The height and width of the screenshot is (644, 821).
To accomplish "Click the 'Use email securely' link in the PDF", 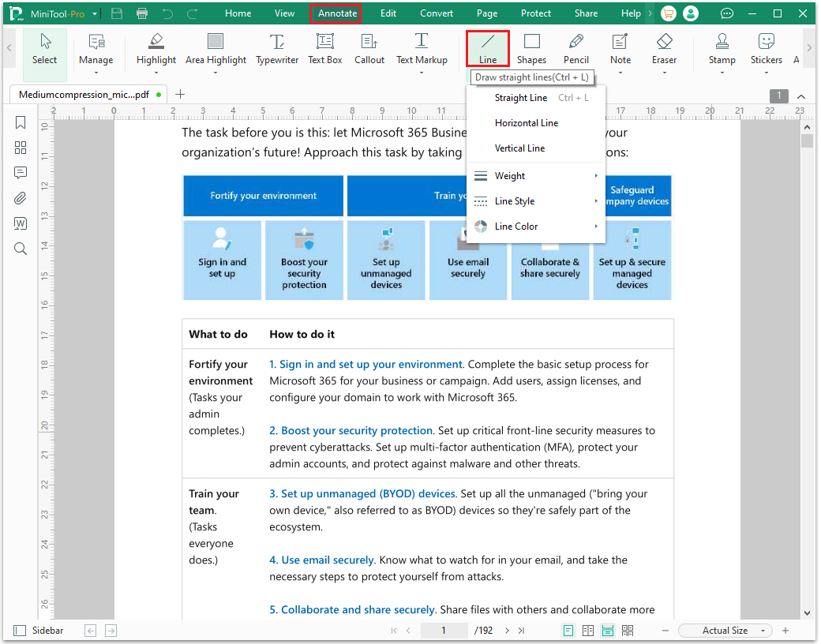I will point(330,559).
